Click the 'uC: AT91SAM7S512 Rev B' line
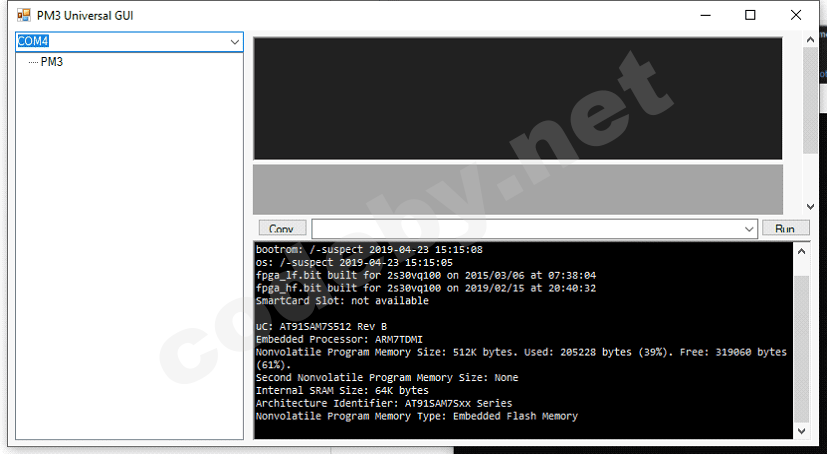Viewport: 827px width, 454px height. tap(321, 326)
